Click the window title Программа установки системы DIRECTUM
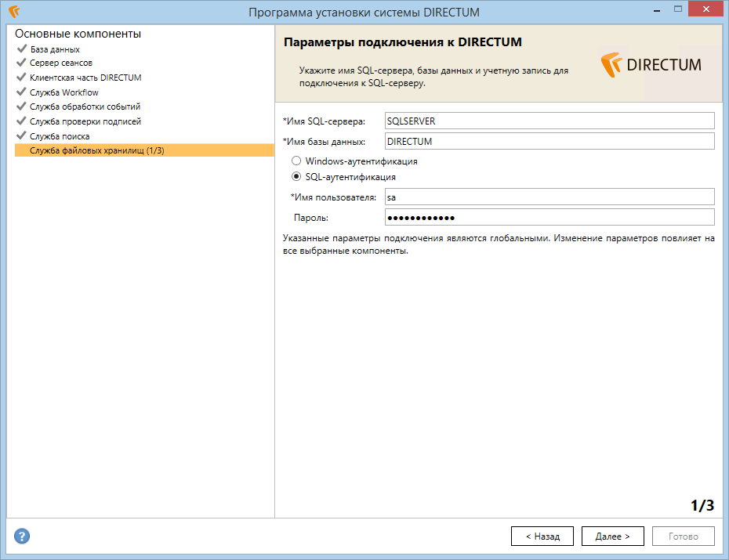Image resolution: width=729 pixels, height=560 pixels. tap(364, 12)
